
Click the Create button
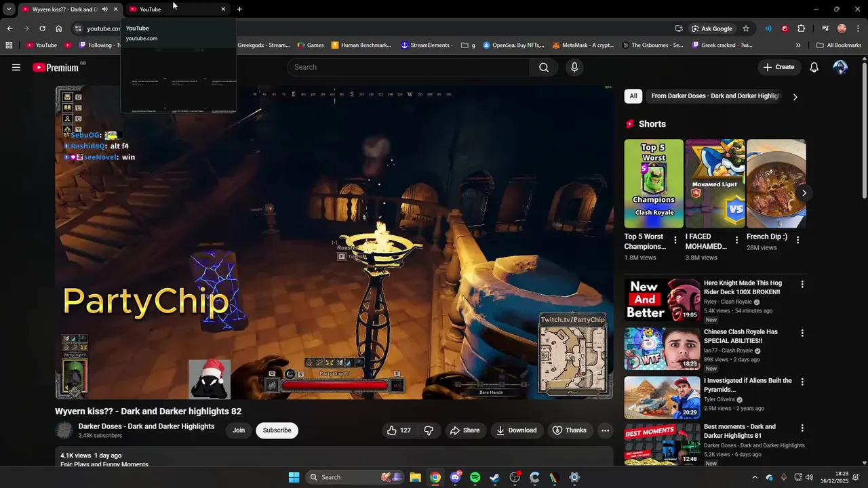coord(778,67)
